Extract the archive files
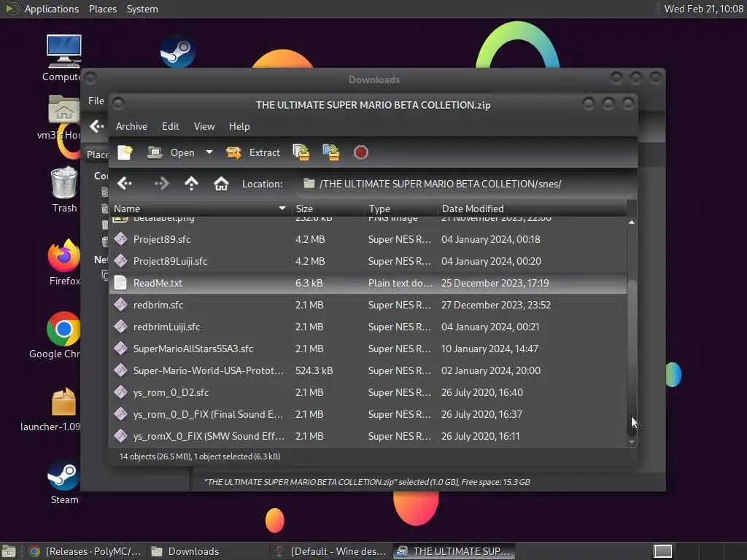This screenshot has width=747, height=560. click(252, 152)
